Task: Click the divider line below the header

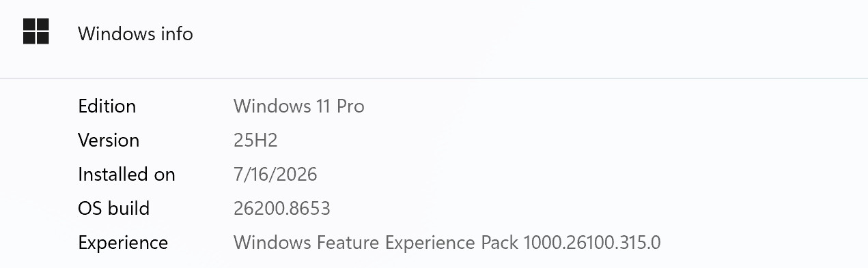Action: (x=434, y=78)
